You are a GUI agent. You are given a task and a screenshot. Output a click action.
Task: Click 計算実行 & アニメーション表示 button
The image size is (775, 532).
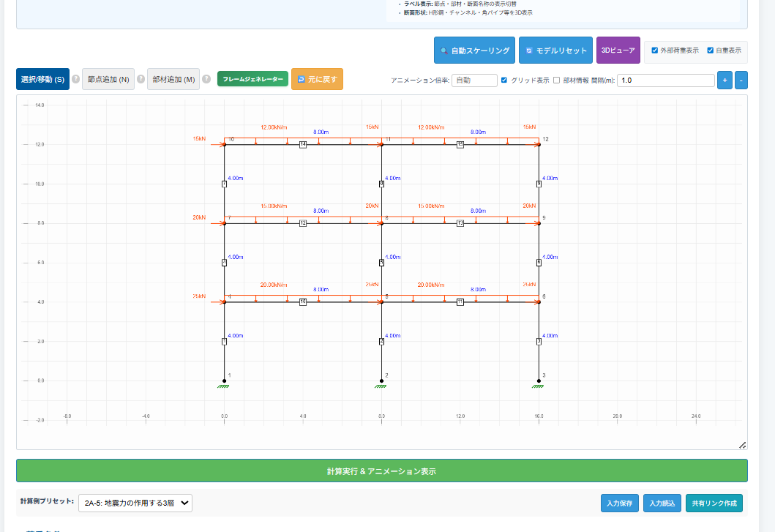(x=381, y=471)
